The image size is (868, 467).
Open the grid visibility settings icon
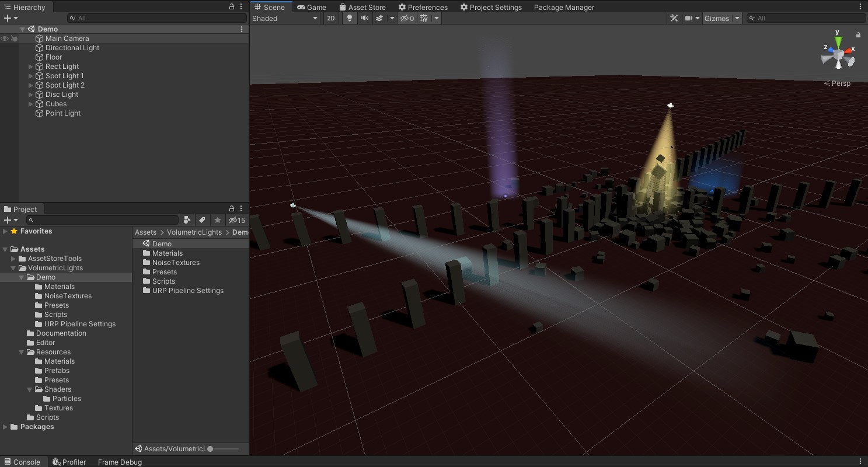point(423,18)
